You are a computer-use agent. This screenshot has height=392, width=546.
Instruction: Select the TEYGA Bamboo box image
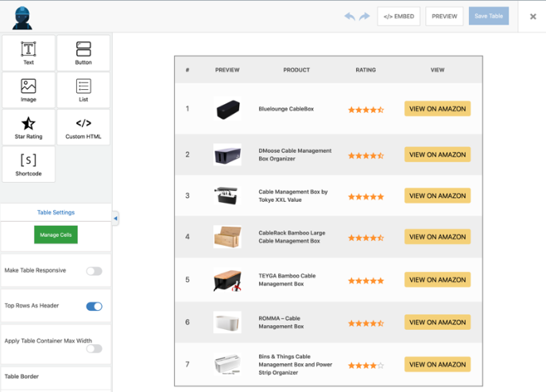tap(227, 280)
